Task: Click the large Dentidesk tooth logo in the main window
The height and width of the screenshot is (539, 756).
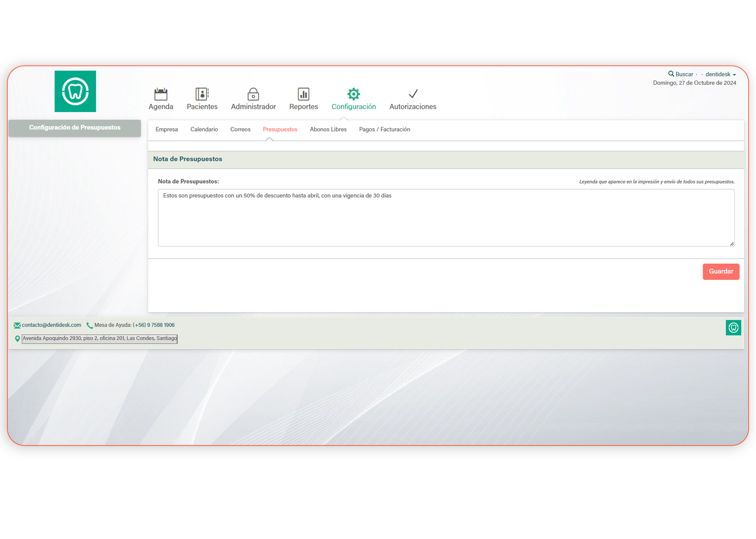Action: (x=75, y=91)
